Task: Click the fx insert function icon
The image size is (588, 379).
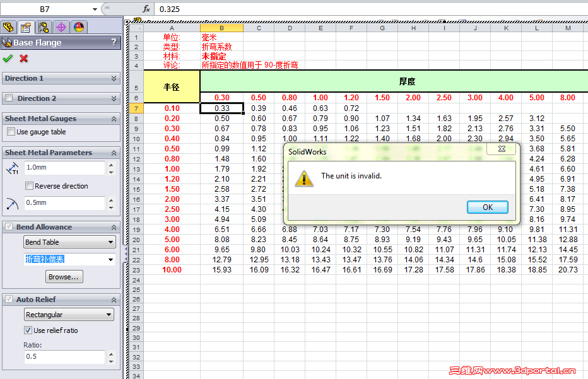Action: [146, 9]
